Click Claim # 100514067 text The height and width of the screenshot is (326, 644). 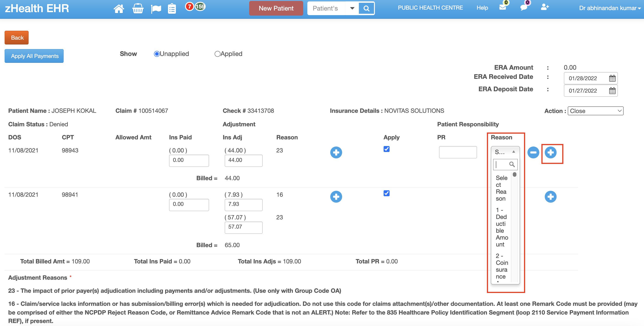coord(142,111)
